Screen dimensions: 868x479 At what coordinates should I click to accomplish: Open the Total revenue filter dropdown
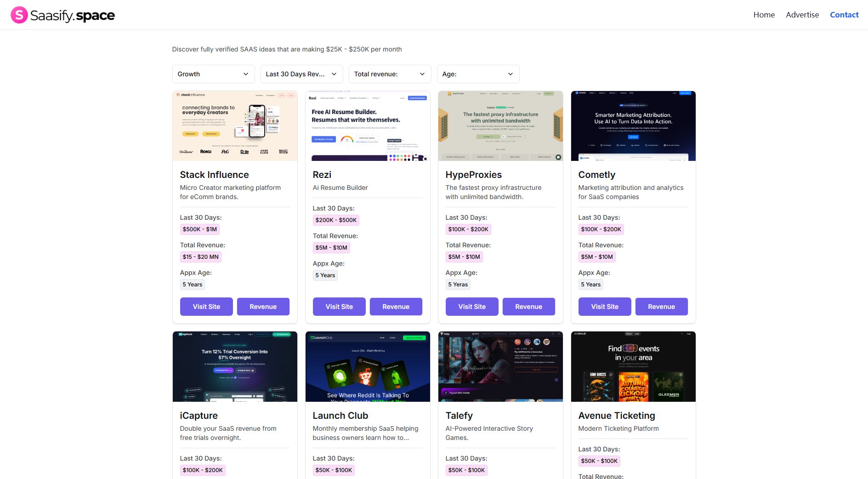pos(390,74)
